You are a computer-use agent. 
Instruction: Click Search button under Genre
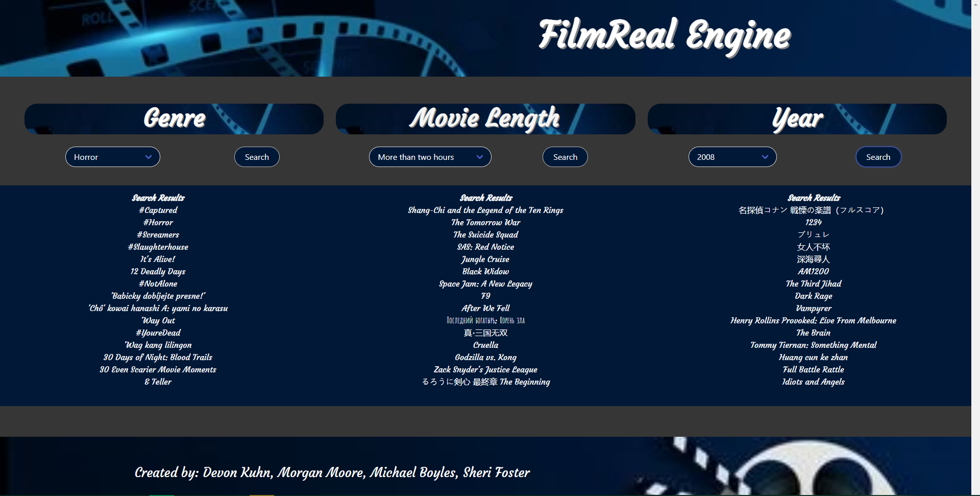[257, 157]
